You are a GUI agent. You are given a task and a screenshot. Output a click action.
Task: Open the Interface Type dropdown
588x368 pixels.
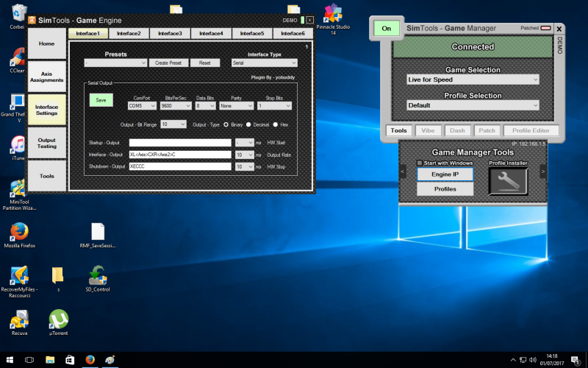point(265,63)
